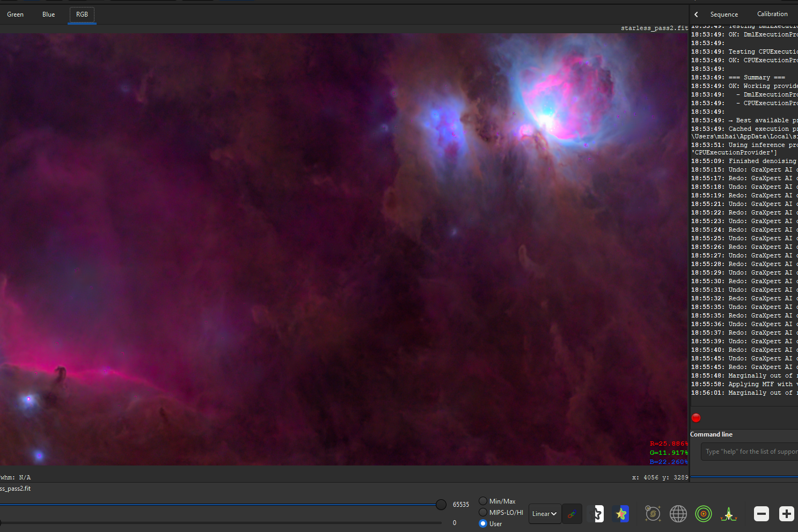Image resolution: width=798 pixels, height=532 pixels.
Task: Zoom out with the minus button
Action: 761,514
